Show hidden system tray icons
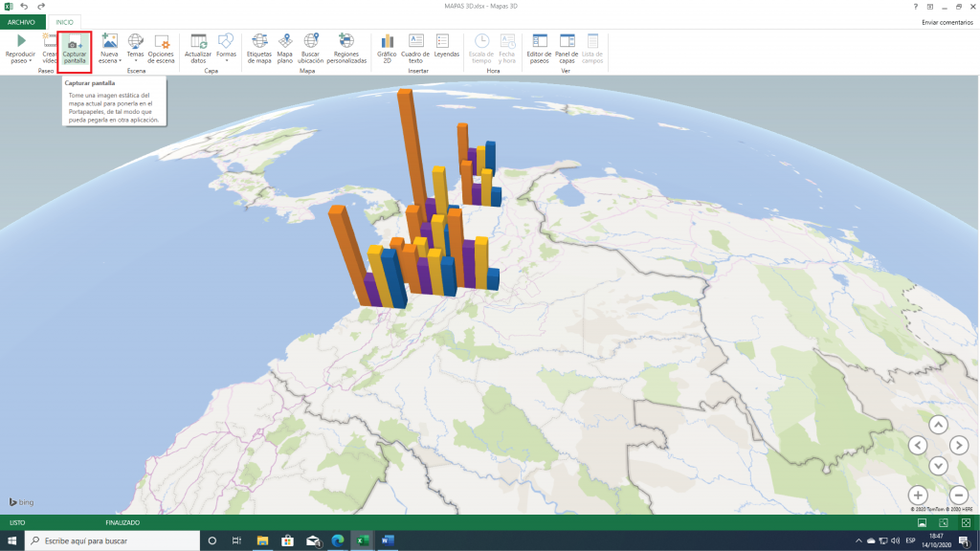Image resolution: width=980 pixels, height=551 pixels. [858, 541]
